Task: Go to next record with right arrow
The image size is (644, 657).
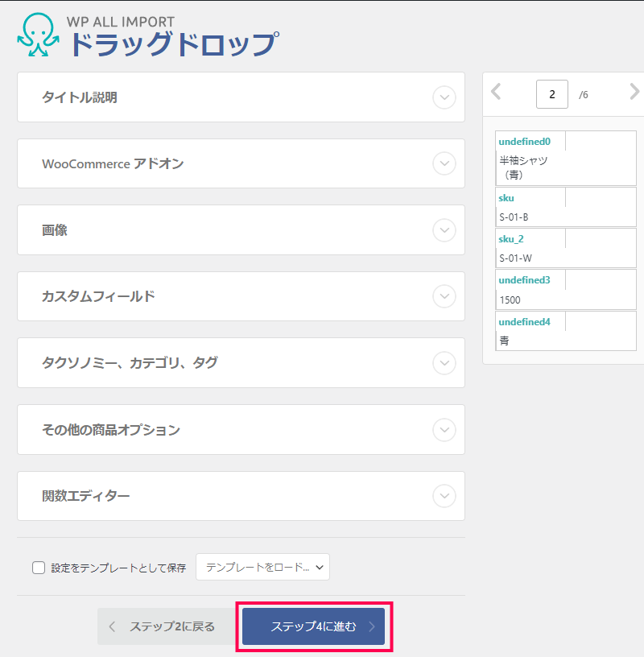Action: pyautogui.click(x=634, y=91)
